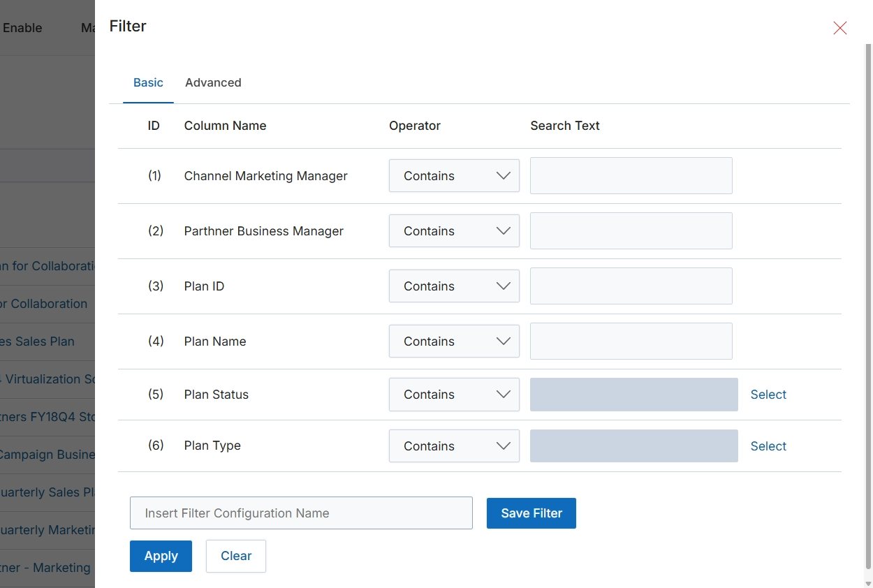Focus search text field for Plan Name
873x588 pixels.
631,341
